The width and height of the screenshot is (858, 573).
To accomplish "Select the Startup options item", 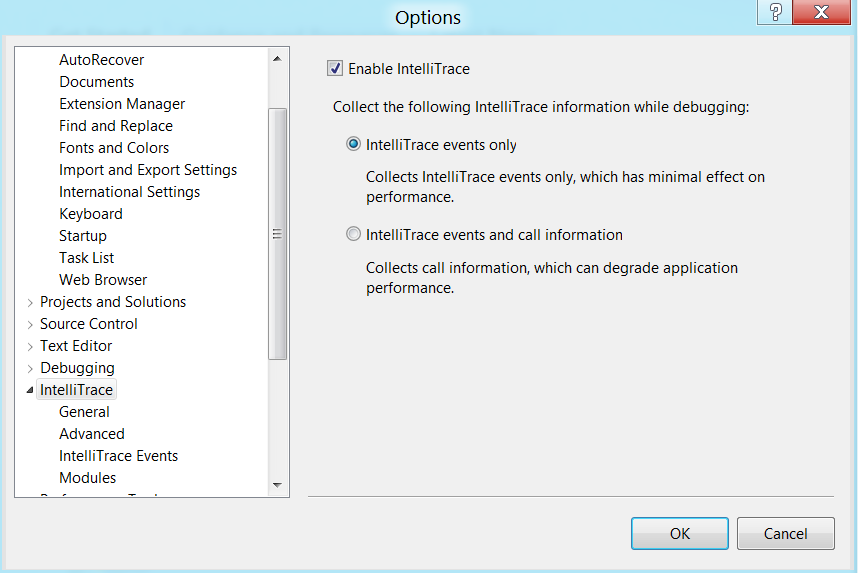I will (83, 236).
